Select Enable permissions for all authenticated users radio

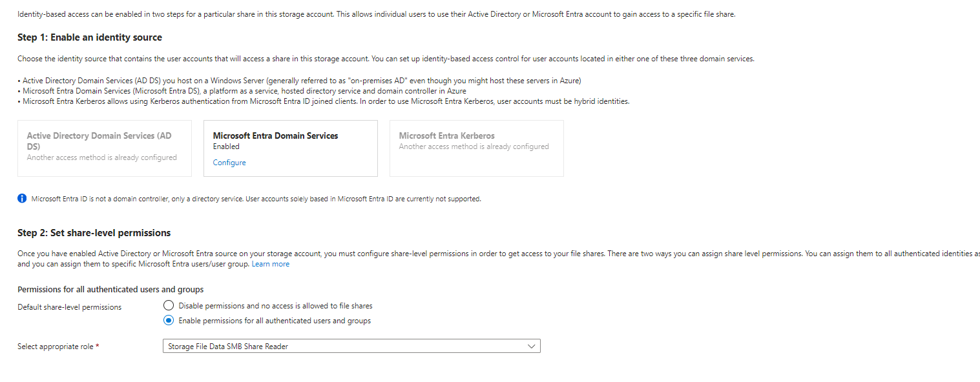tap(169, 320)
